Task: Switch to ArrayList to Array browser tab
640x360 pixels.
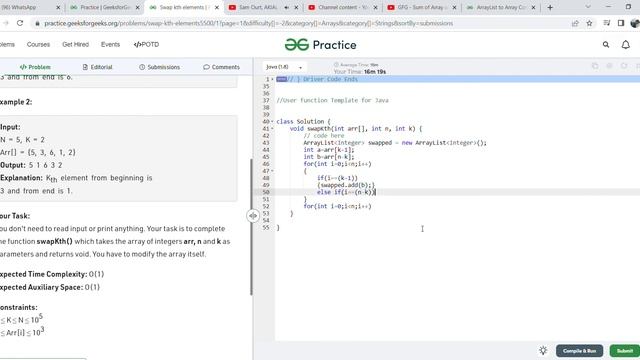Action: coord(497,7)
